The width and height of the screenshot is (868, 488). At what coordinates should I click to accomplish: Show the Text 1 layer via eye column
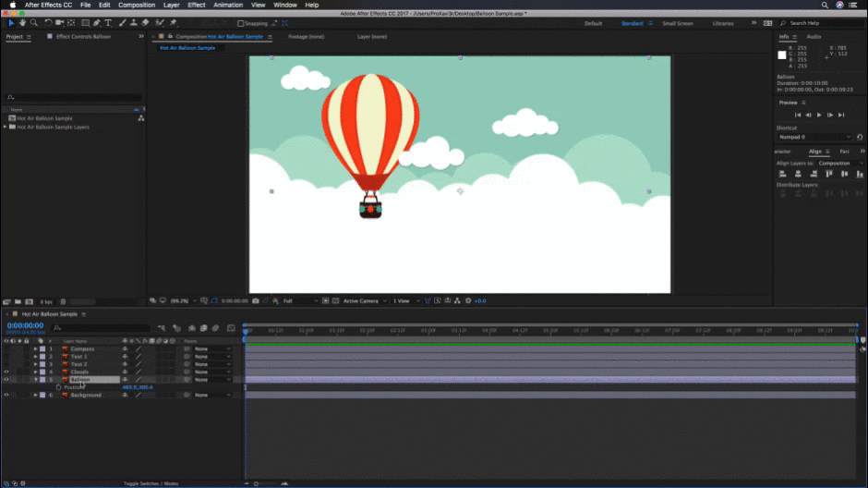(x=6, y=357)
